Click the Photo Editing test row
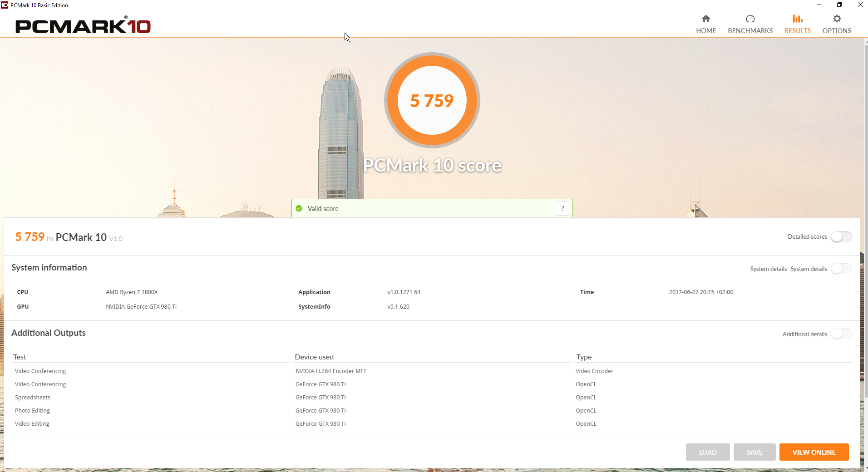Viewport: 868px width, 472px height. pos(32,411)
